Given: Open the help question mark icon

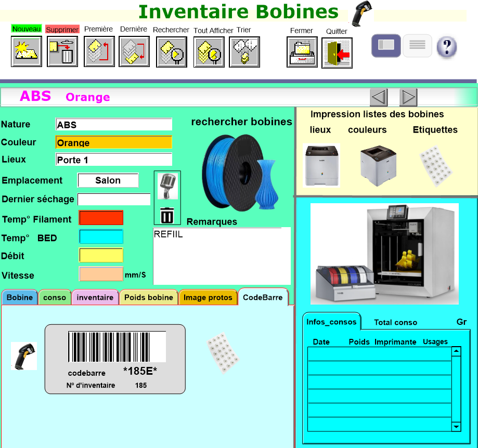Looking at the screenshot, I should pyautogui.click(x=447, y=47).
